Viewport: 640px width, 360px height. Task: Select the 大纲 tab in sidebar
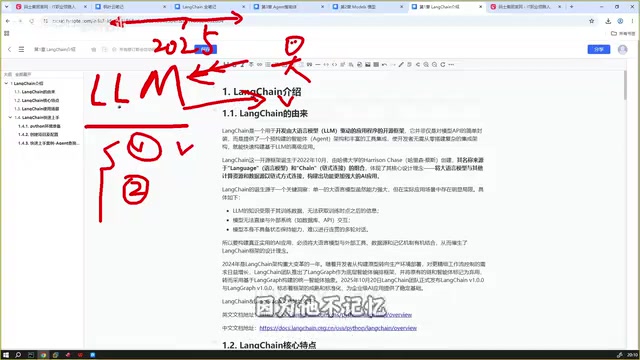coord(8,74)
